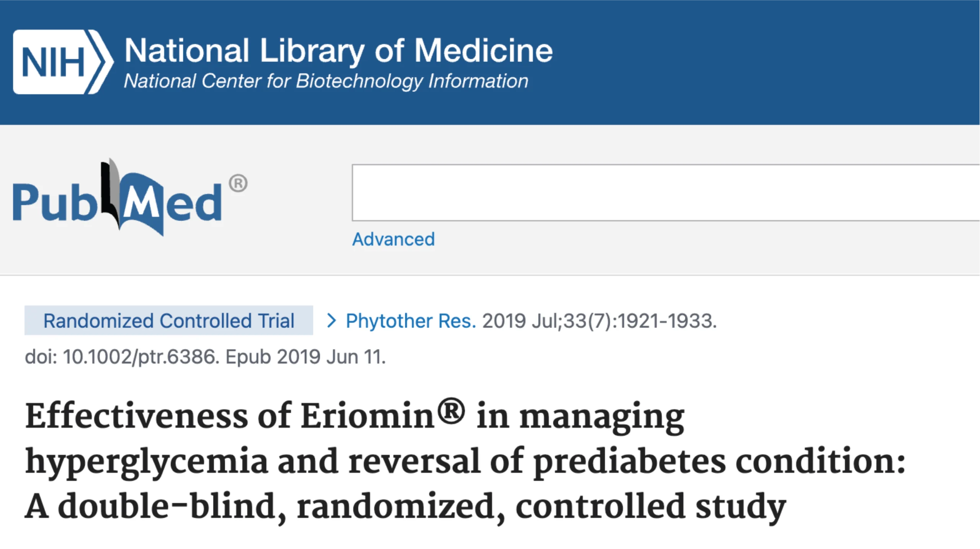This screenshot has width=980, height=549.
Task: Click the NIH logo badge
Action: [x=63, y=62]
